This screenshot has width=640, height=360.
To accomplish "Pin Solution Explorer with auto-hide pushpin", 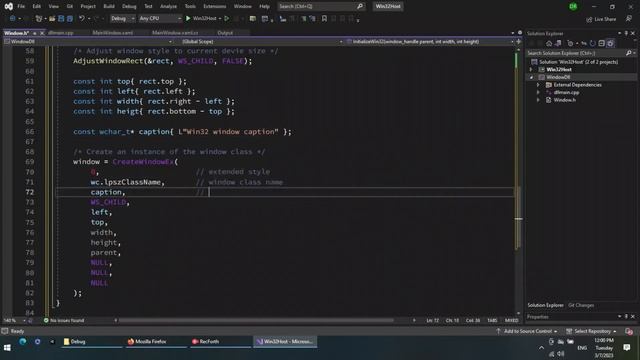I will 626,33.
